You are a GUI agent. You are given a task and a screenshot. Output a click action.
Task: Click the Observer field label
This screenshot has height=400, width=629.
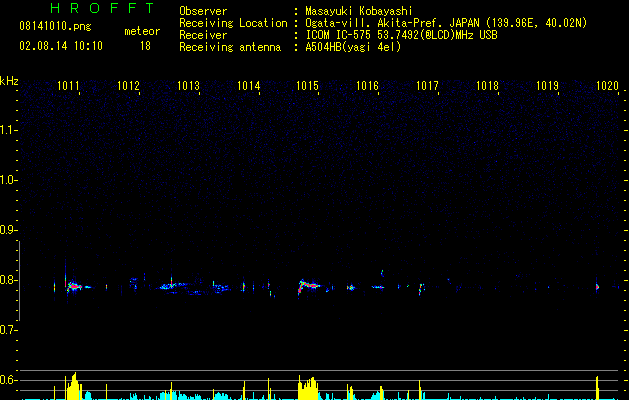pyautogui.click(x=203, y=11)
